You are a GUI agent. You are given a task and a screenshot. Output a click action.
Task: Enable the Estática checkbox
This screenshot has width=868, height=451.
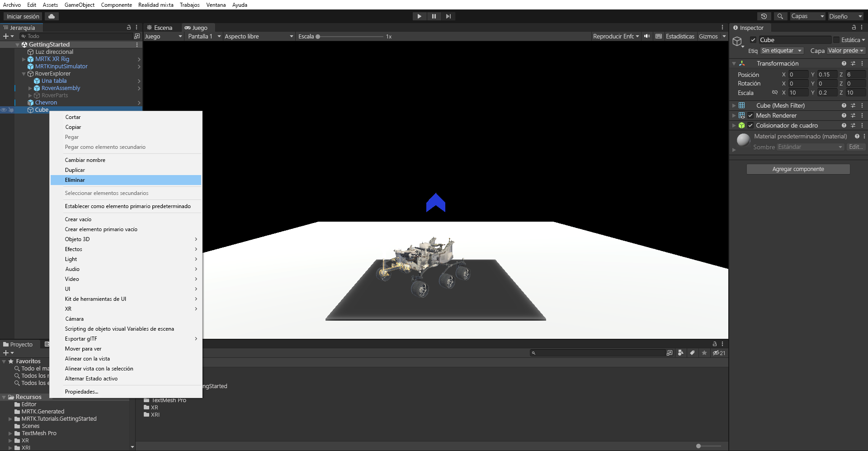[836, 40]
